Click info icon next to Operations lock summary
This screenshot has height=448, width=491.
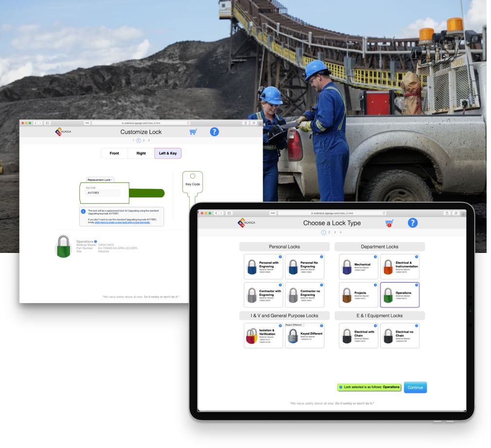pyautogui.click(x=95, y=241)
